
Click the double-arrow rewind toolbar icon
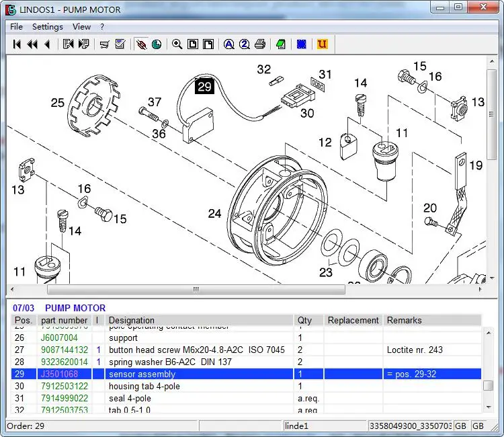[32, 44]
